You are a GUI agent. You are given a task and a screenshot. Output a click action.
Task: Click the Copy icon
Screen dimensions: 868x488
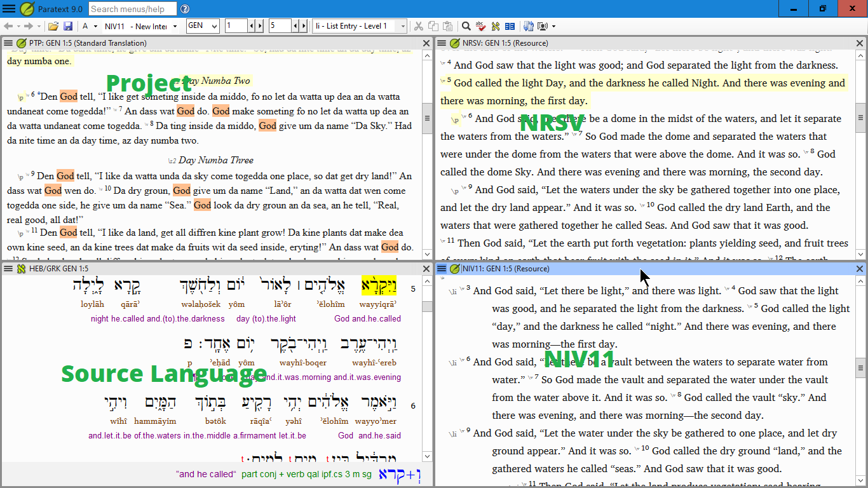point(433,26)
